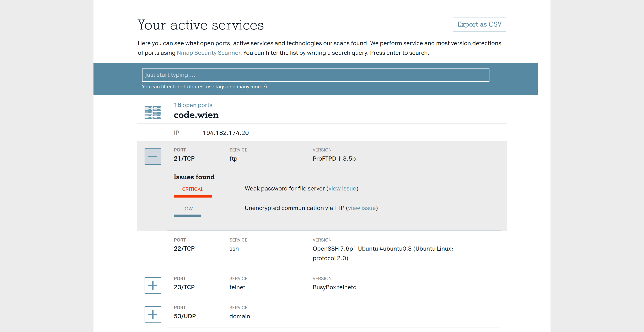Click the IP address 194.182.174.20
Image resolution: width=644 pixels, height=332 pixels.
coord(225,133)
